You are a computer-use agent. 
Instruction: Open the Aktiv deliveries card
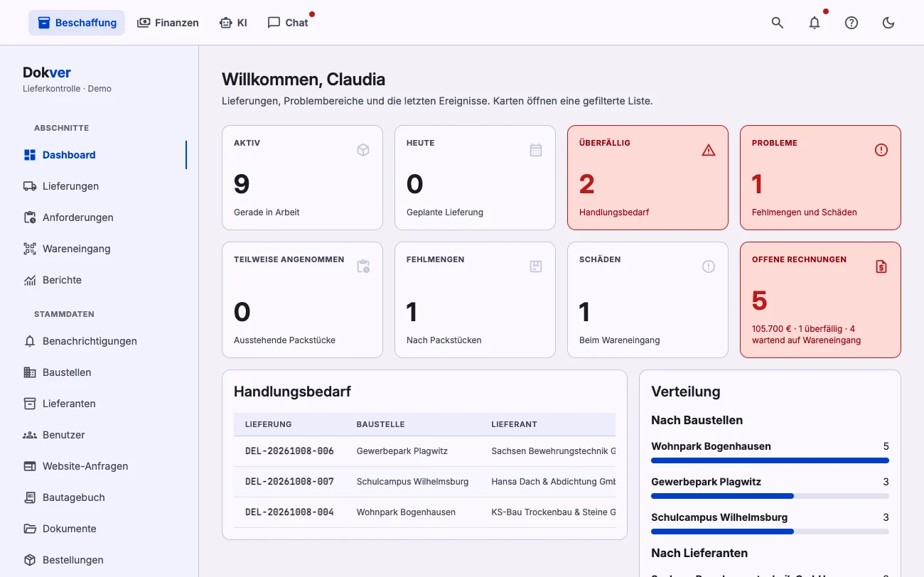302,178
